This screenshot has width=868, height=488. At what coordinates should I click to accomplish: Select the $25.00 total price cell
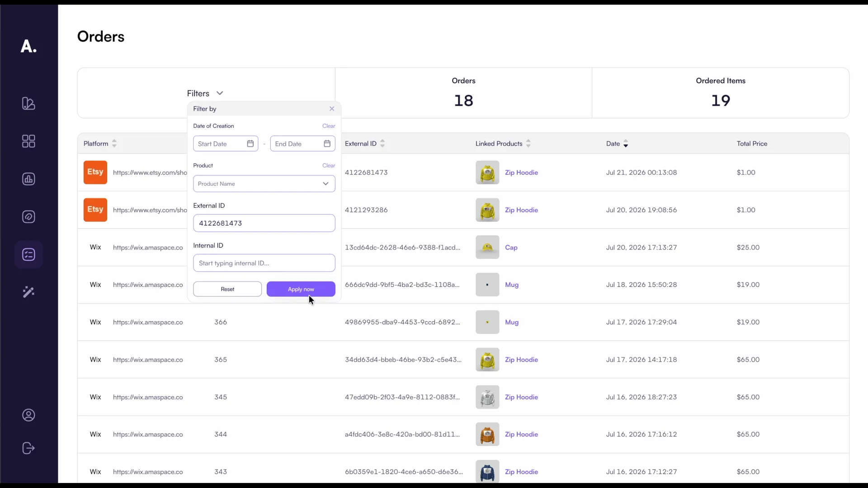pos(748,248)
